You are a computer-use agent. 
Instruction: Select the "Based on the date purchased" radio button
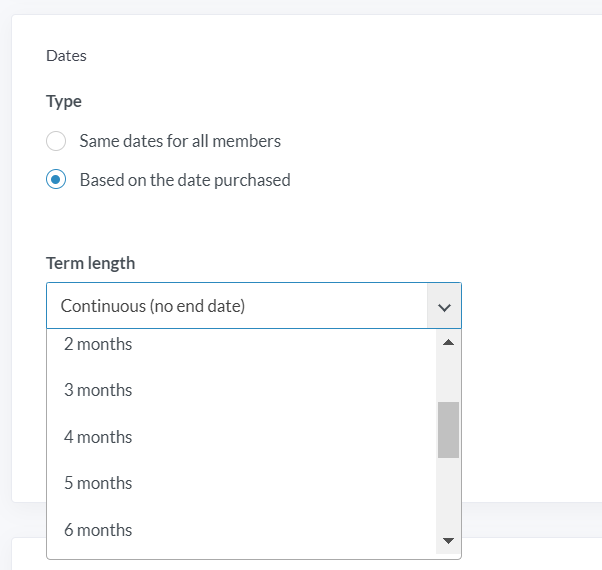56,179
